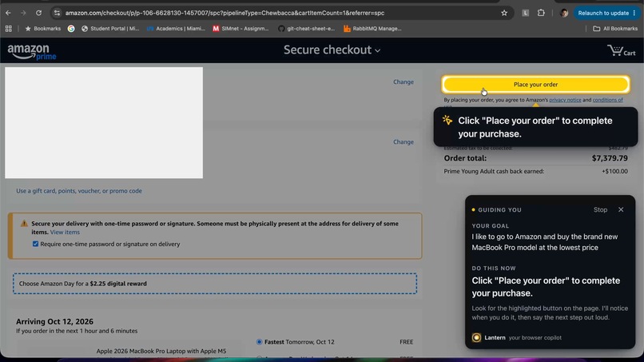Click the Order total label
644x362 pixels.
[465, 158]
